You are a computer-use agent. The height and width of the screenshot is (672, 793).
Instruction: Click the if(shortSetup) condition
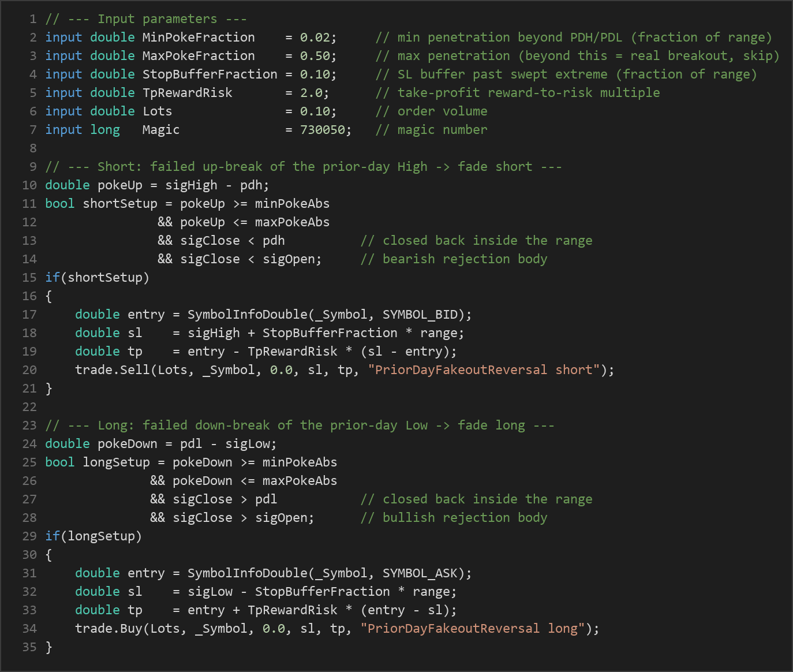(98, 278)
